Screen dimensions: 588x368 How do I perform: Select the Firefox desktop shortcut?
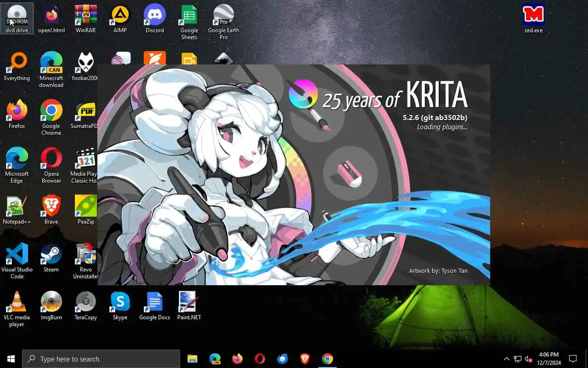pos(17,115)
